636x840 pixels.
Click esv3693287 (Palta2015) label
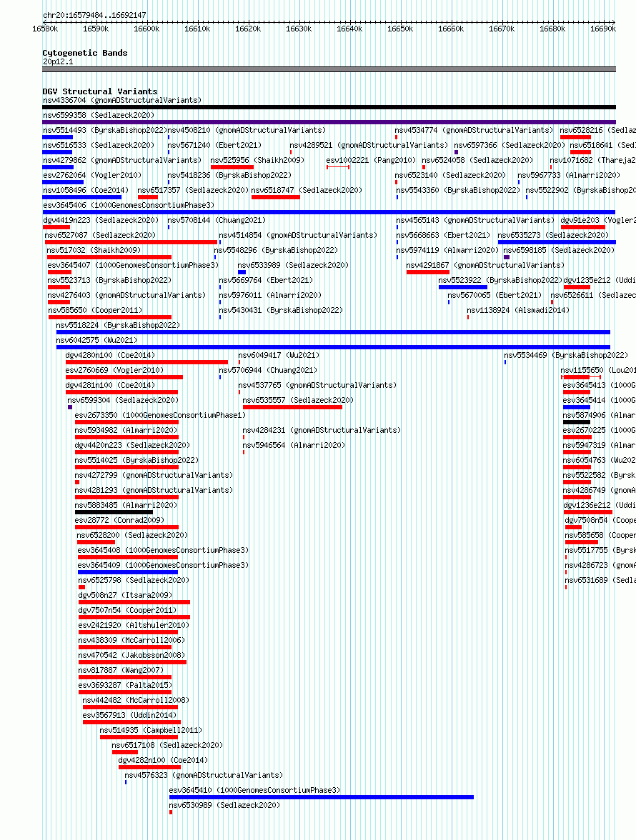[125, 685]
